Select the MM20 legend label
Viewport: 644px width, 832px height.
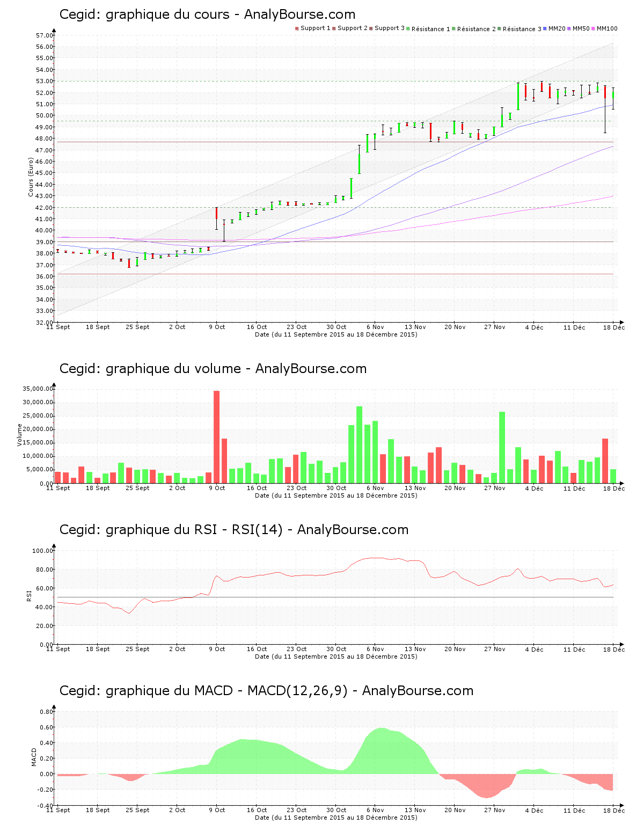click(557, 28)
